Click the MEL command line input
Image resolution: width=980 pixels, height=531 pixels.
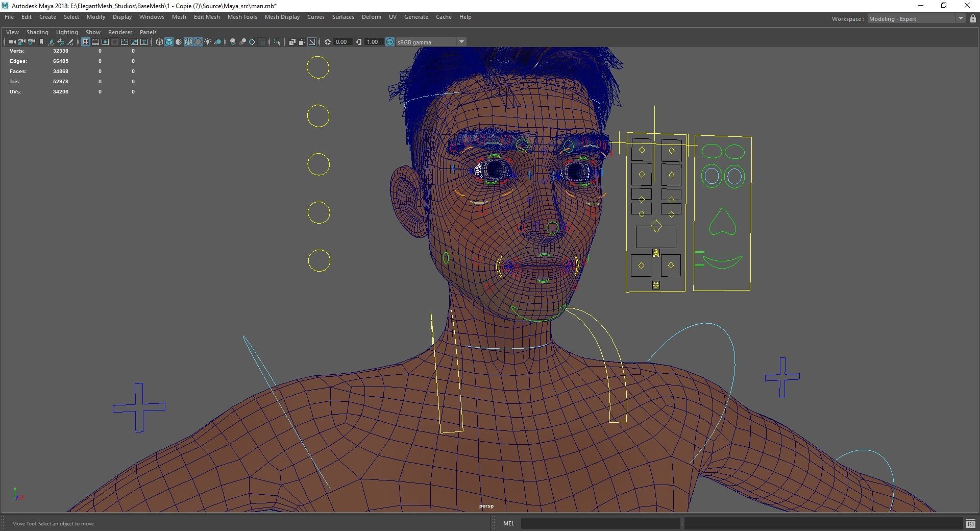(600, 523)
